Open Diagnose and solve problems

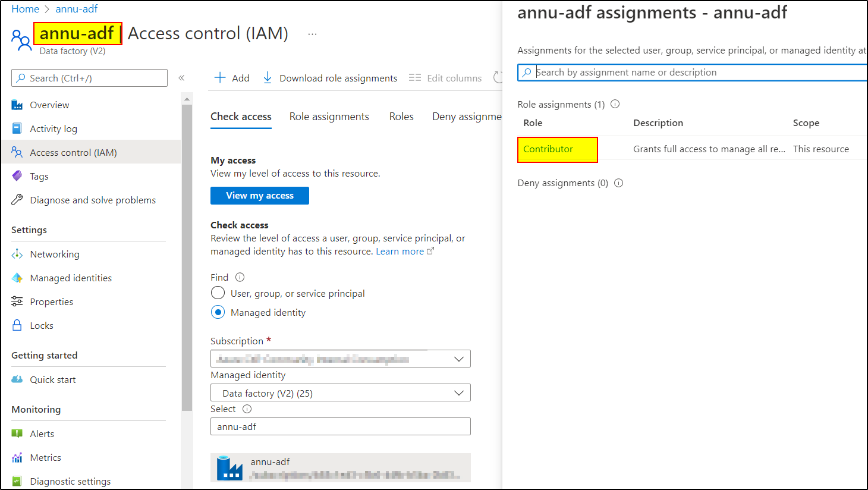(93, 200)
